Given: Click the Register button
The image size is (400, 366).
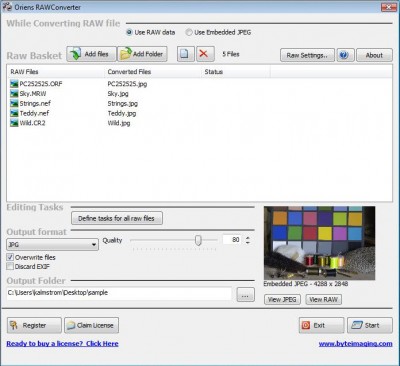Looking at the screenshot, I should tap(34, 325).
